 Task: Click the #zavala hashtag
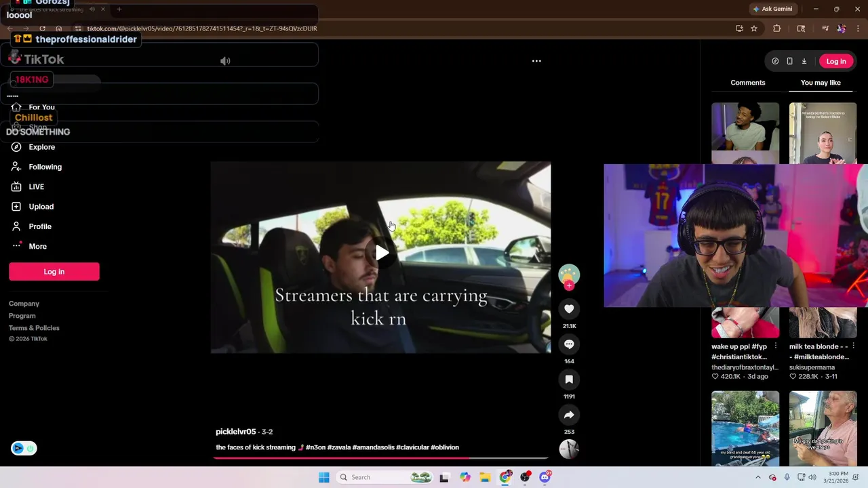coord(339,447)
